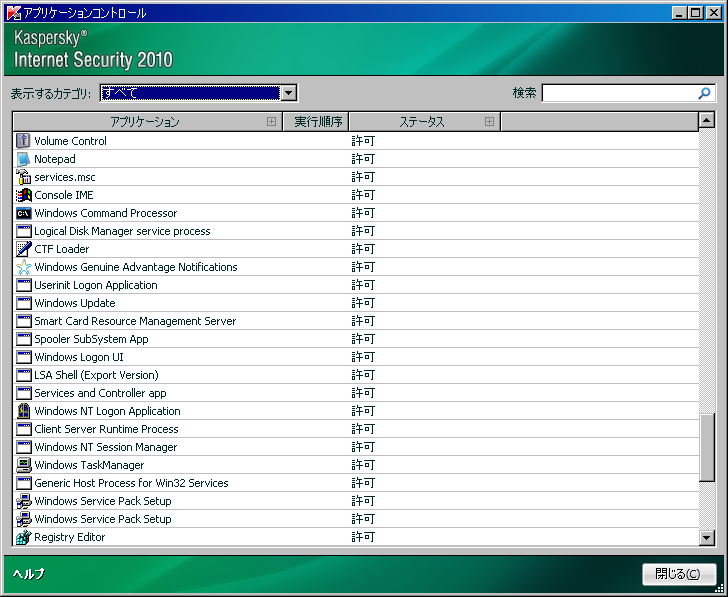Click the empty fourth column header

(x=599, y=122)
